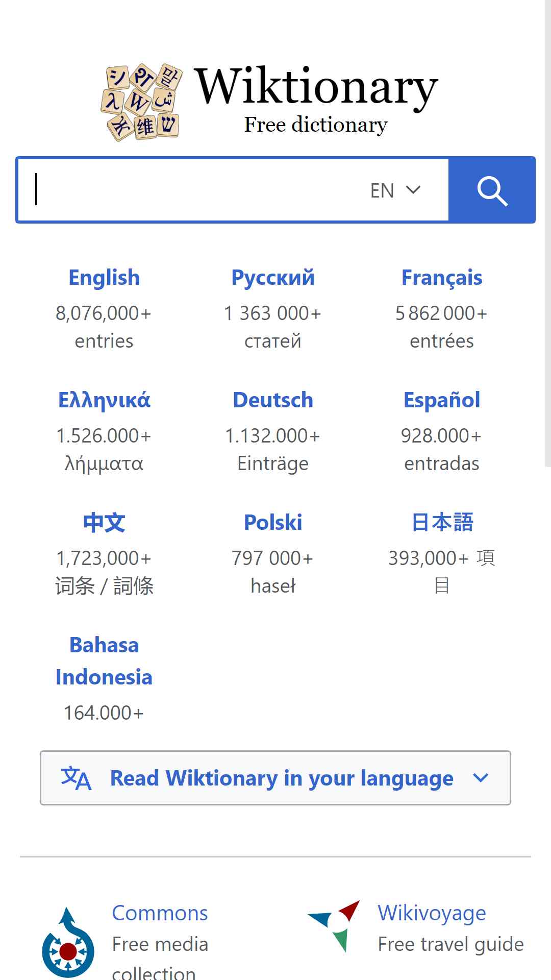This screenshot has width=551, height=980.
Task: Expand Read Wiktionary in your language
Action: (x=275, y=778)
